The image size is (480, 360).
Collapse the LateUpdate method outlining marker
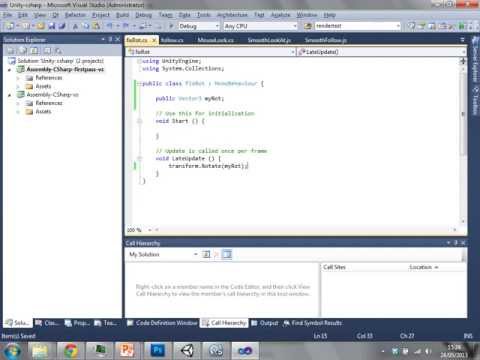point(140,158)
